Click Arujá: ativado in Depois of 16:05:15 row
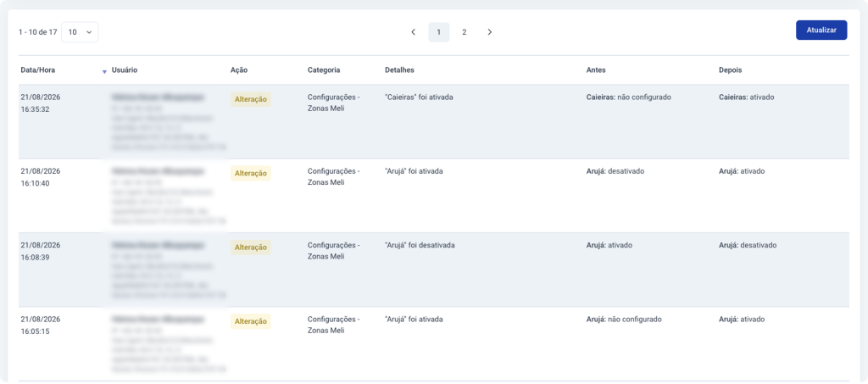Image resolution: width=868 pixels, height=384 pixels. (741, 320)
